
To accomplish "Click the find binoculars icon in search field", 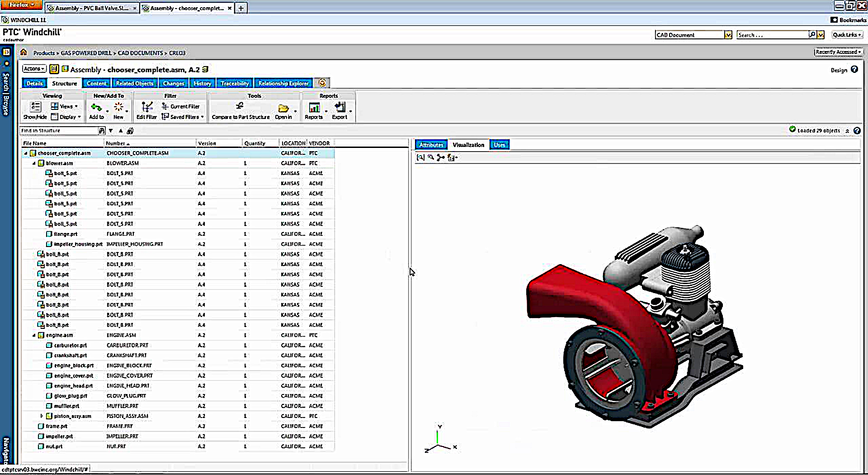I will 102,131.
